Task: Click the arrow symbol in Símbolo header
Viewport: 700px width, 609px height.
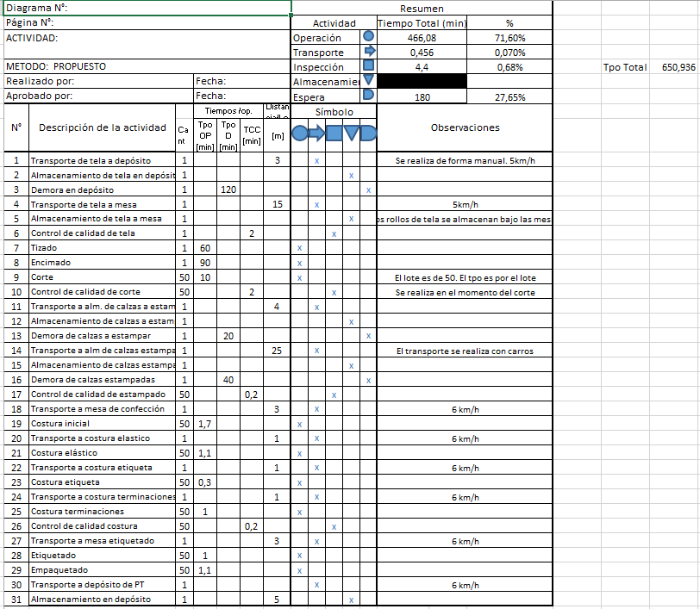Action: [316, 133]
